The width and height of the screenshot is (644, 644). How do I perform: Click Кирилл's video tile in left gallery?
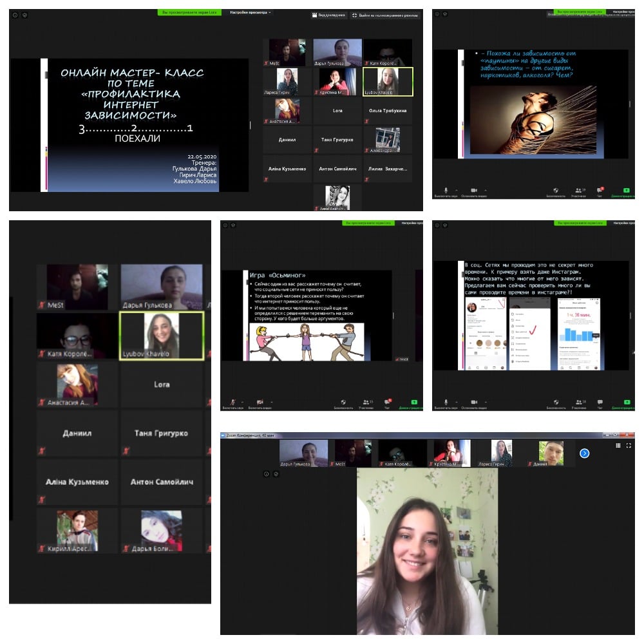pos(77,530)
